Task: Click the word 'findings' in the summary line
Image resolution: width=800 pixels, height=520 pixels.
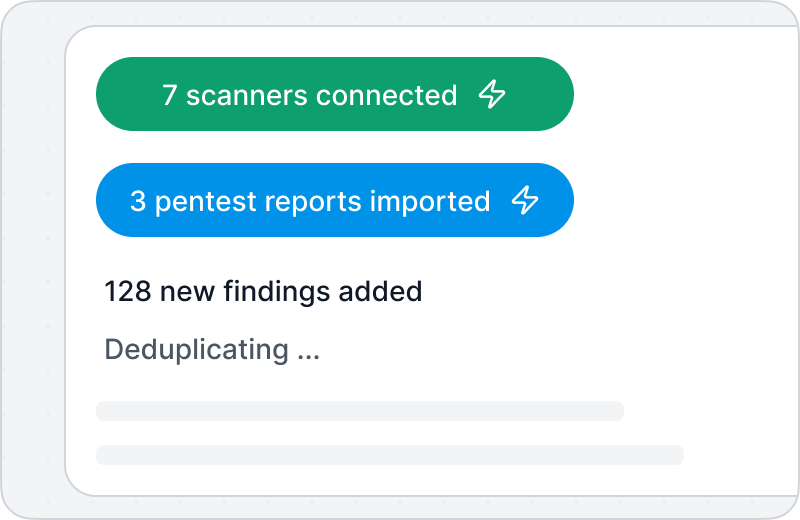Action: tap(277, 292)
